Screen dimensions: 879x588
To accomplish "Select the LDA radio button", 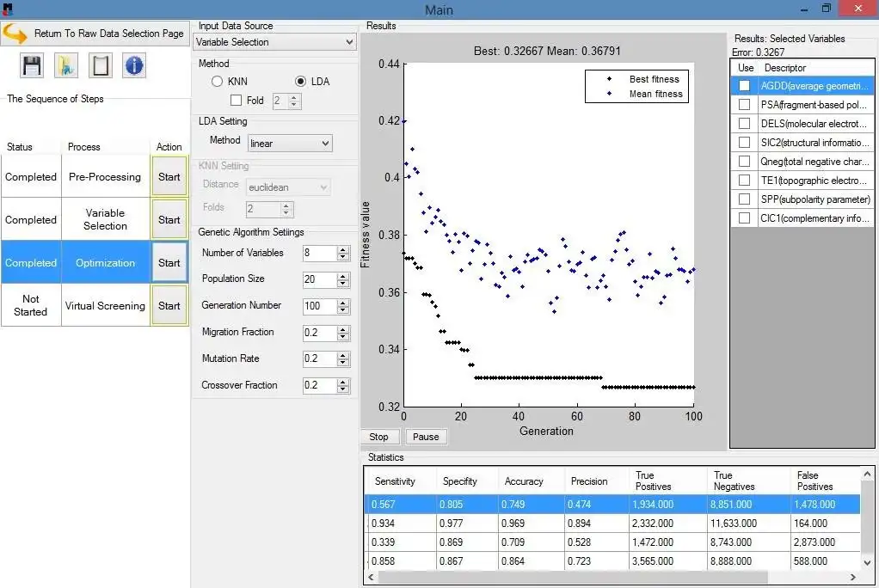I will (300, 82).
